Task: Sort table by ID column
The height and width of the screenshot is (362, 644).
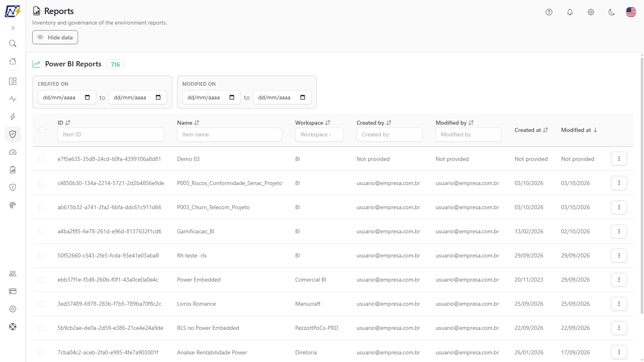Action: click(x=64, y=123)
